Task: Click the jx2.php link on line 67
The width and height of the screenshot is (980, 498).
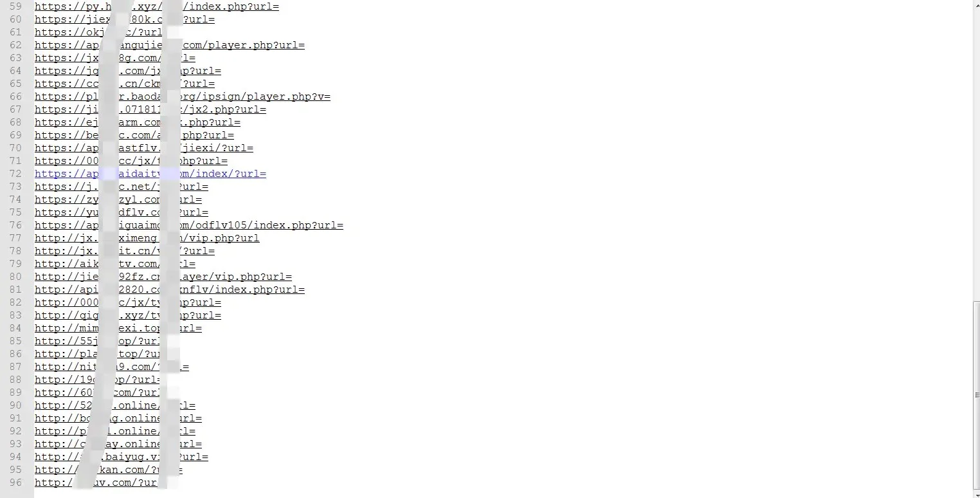Action: coord(150,109)
